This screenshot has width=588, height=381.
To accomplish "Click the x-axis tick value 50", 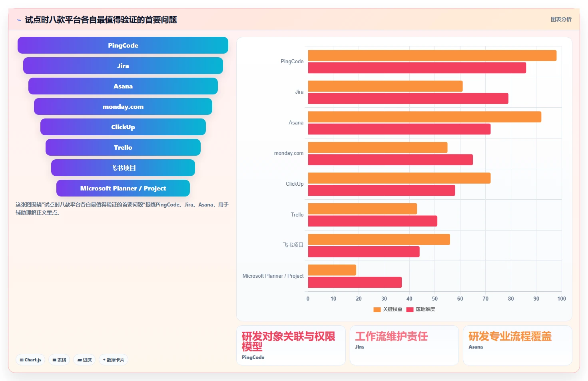I will pyautogui.click(x=435, y=299).
